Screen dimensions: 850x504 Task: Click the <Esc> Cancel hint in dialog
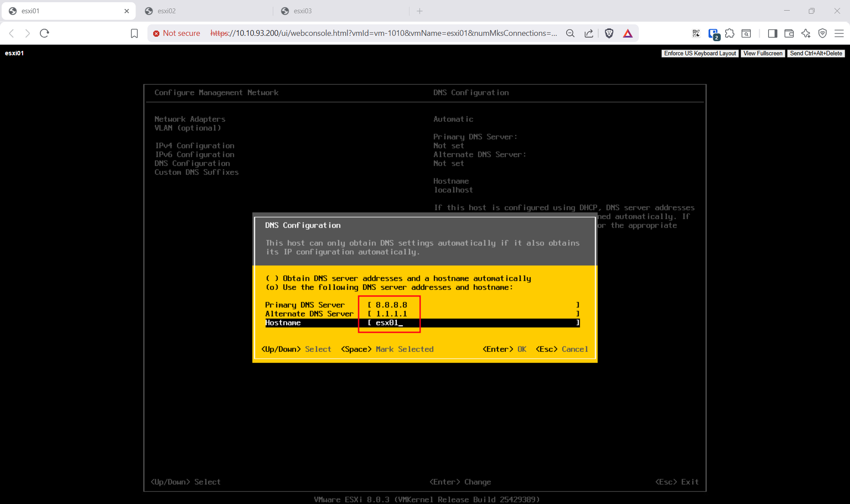(x=562, y=349)
